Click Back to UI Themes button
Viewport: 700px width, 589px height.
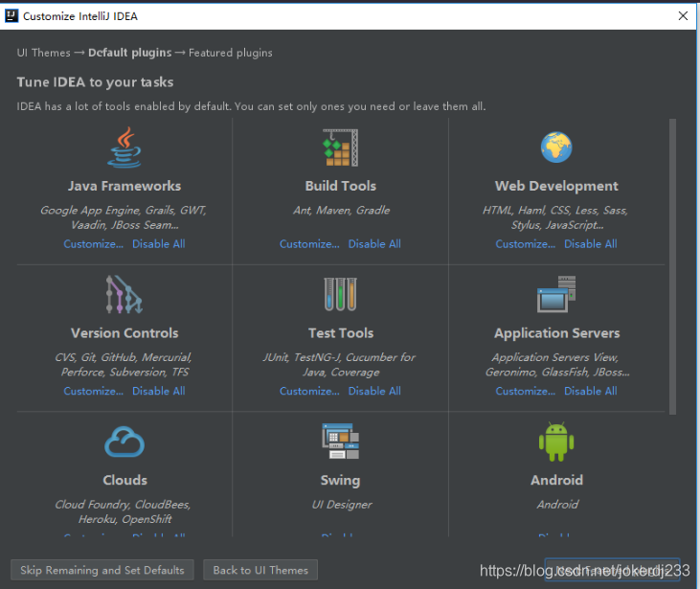click(260, 570)
